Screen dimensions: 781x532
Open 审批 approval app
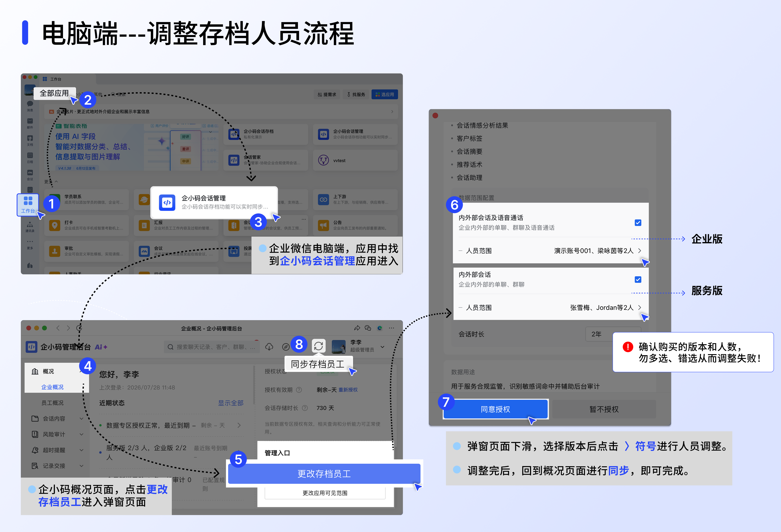pyautogui.click(x=87, y=251)
